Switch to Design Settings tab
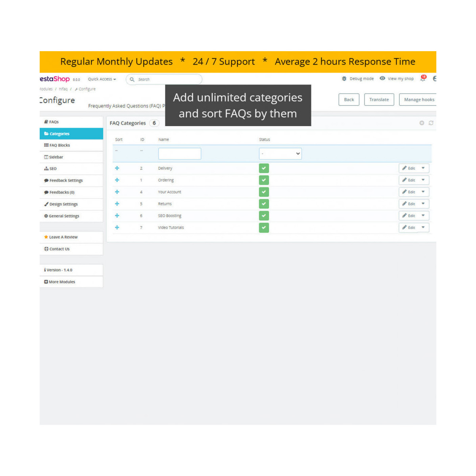476x476 pixels. click(x=63, y=204)
